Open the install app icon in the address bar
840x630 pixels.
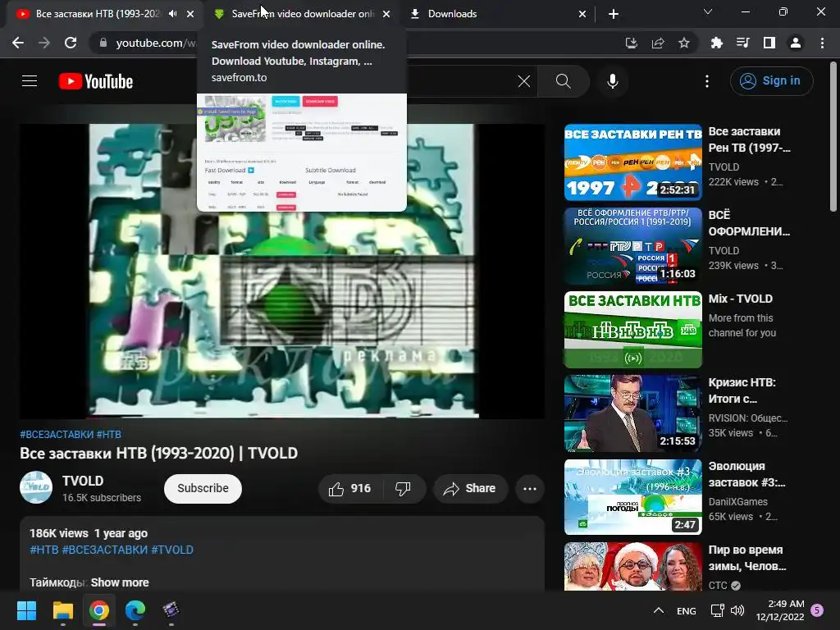click(x=632, y=43)
